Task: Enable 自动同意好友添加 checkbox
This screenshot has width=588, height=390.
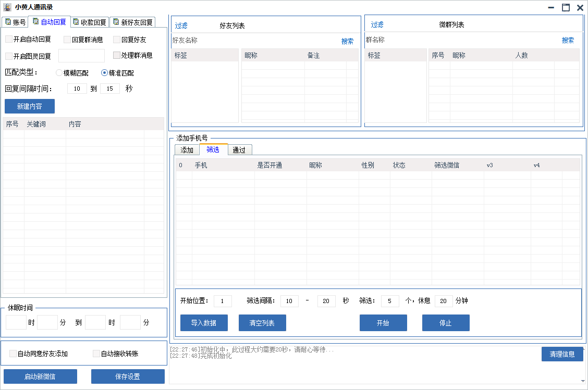Action: pos(13,354)
